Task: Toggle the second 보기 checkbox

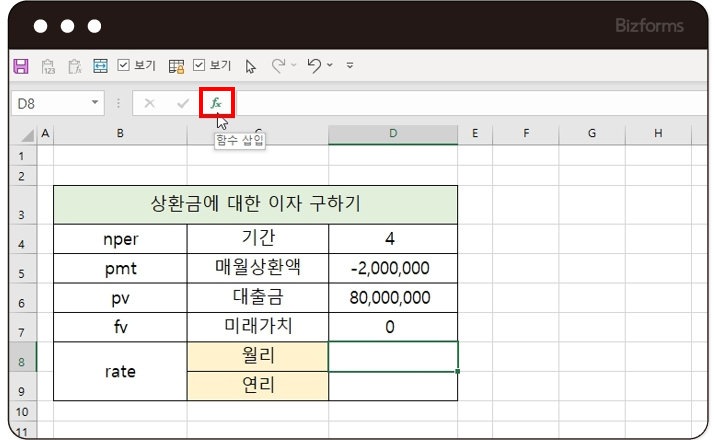Action: pyautogui.click(x=199, y=66)
